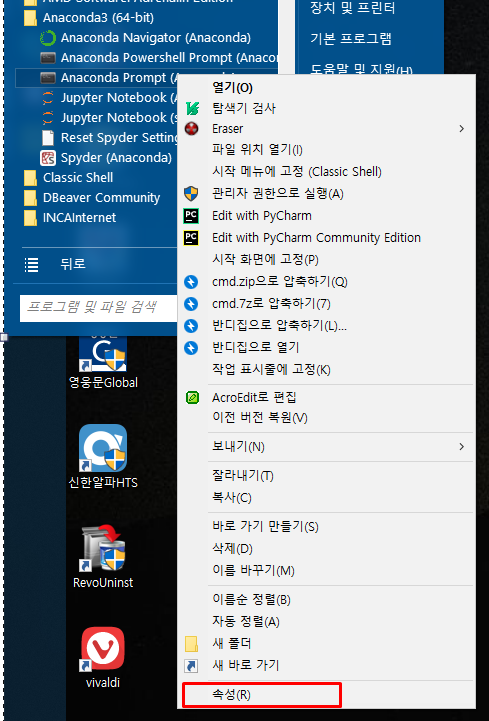Open Anaconda Navigator (Anaconda)

coord(156,38)
